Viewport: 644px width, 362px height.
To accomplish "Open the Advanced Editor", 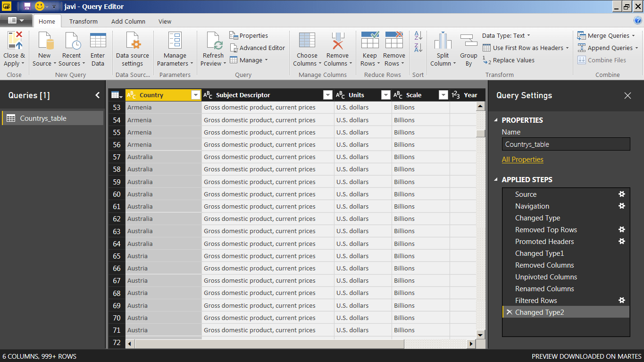I will click(x=258, y=48).
